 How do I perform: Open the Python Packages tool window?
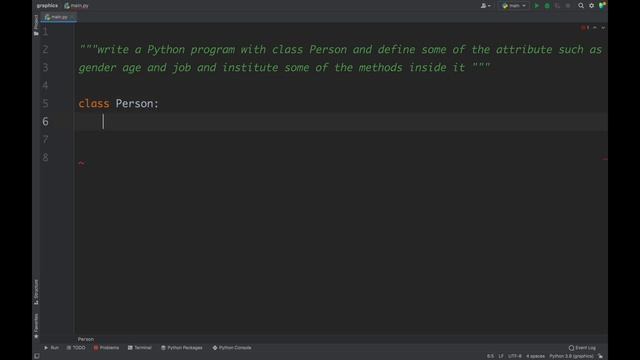click(182, 348)
